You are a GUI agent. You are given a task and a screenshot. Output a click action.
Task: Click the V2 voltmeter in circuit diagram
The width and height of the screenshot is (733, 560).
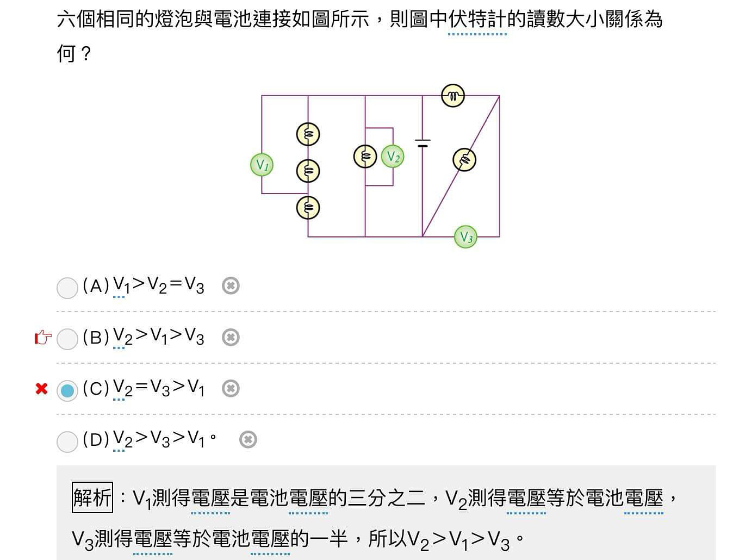[393, 157]
